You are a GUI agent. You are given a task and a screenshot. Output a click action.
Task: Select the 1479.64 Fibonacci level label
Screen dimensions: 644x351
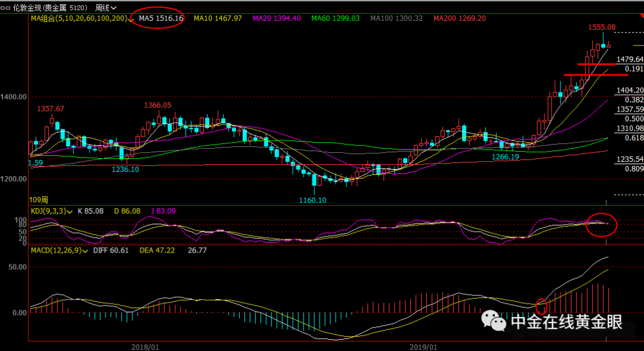[630, 60]
